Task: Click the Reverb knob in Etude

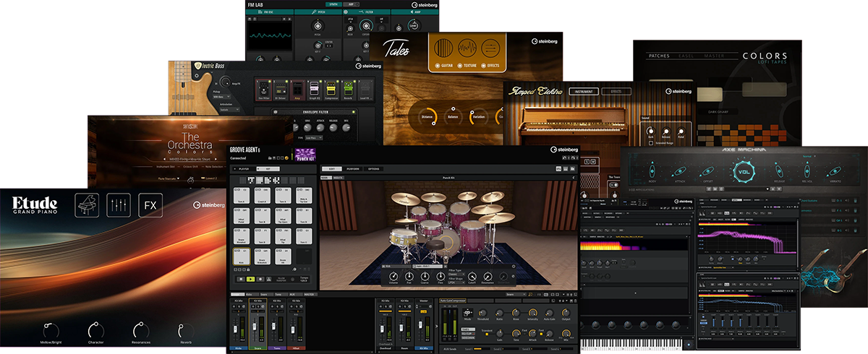Action: click(187, 331)
